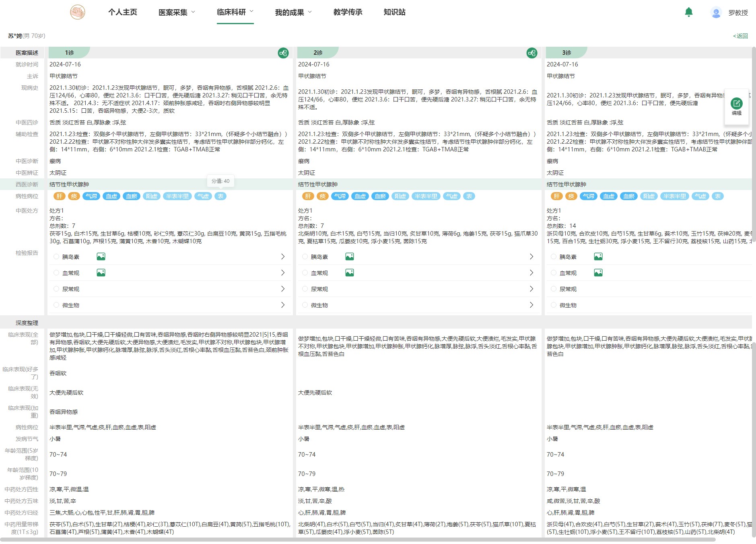Click the notification bell icon
Viewport: 756px width, 544px height.
688,12
